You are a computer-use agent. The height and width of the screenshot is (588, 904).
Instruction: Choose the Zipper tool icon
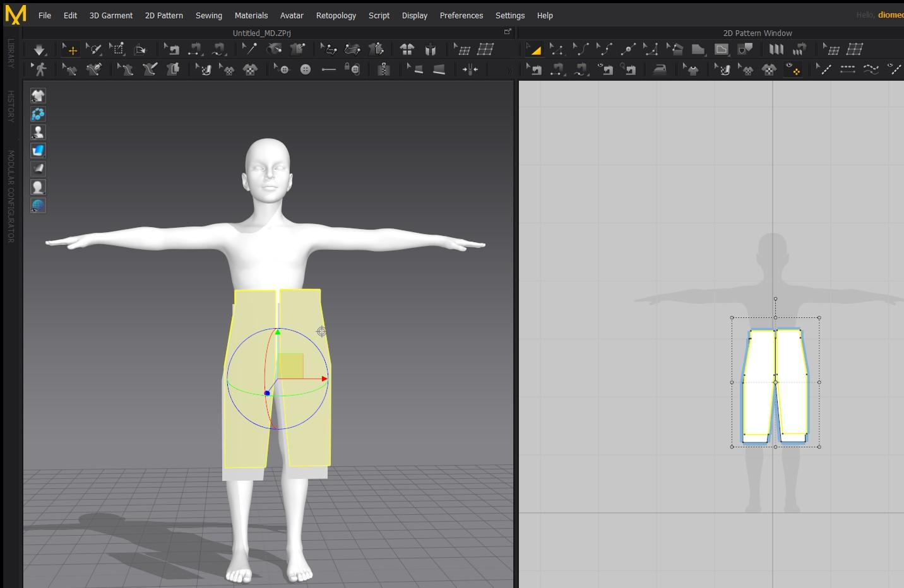click(x=383, y=69)
